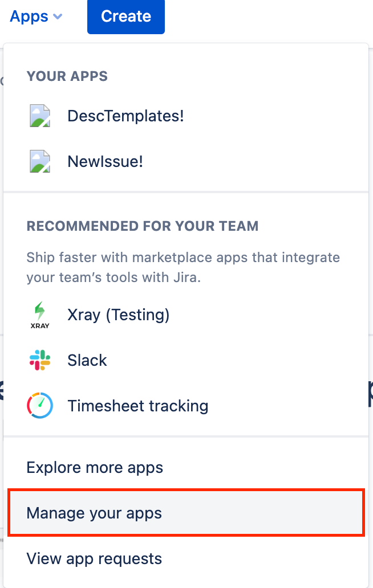373x588 pixels.
Task: Choose Slack from the recommended apps
Action: click(87, 360)
